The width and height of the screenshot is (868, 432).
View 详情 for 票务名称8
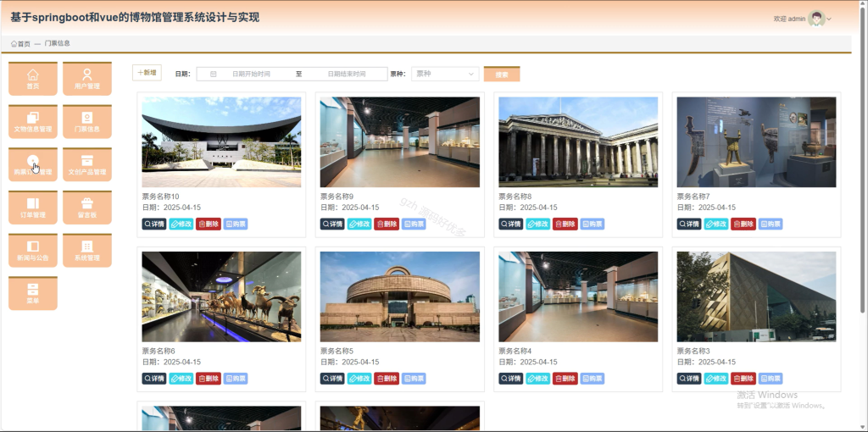(511, 224)
